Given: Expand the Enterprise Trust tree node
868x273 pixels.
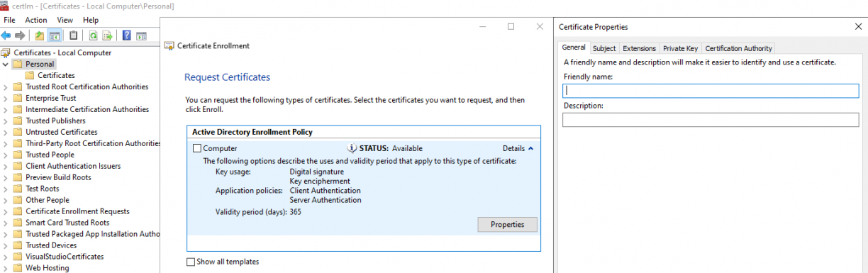Looking at the screenshot, I should [x=6, y=98].
